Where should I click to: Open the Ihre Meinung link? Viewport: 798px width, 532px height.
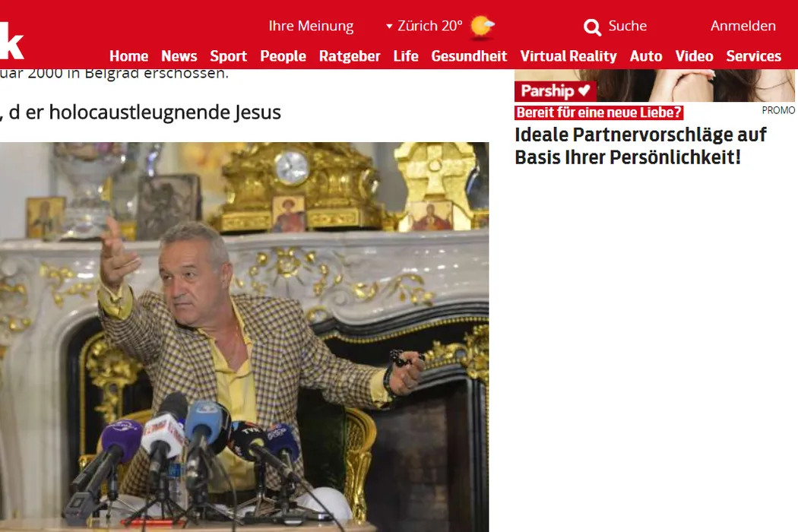(311, 26)
